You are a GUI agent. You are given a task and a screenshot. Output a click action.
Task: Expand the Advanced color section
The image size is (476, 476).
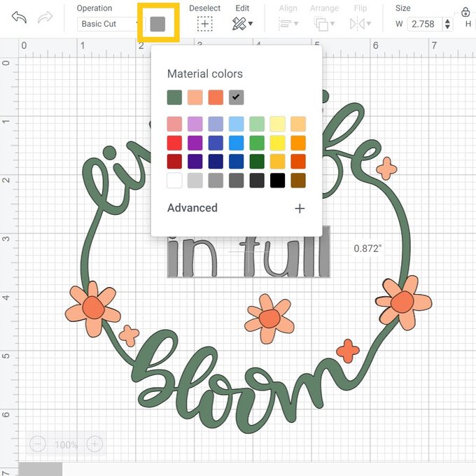point(300,208)
